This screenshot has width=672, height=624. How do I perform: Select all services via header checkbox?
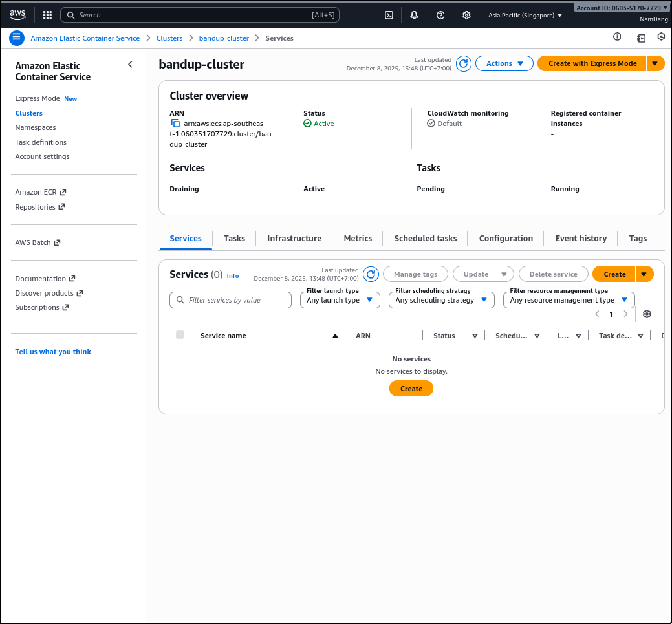tap(179, 335)
